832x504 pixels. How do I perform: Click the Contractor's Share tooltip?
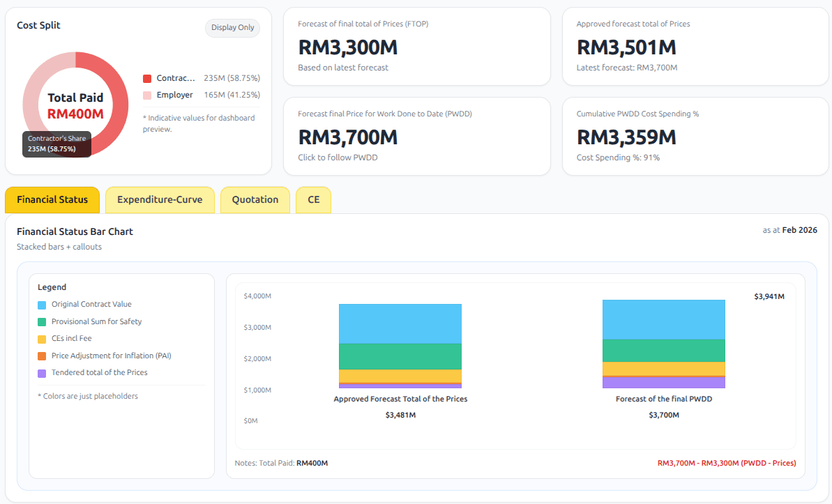coord(56,144)
